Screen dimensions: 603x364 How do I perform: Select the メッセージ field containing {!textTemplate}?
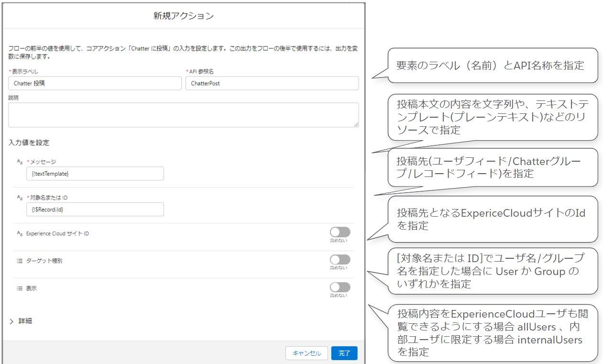tap(95, 173)
